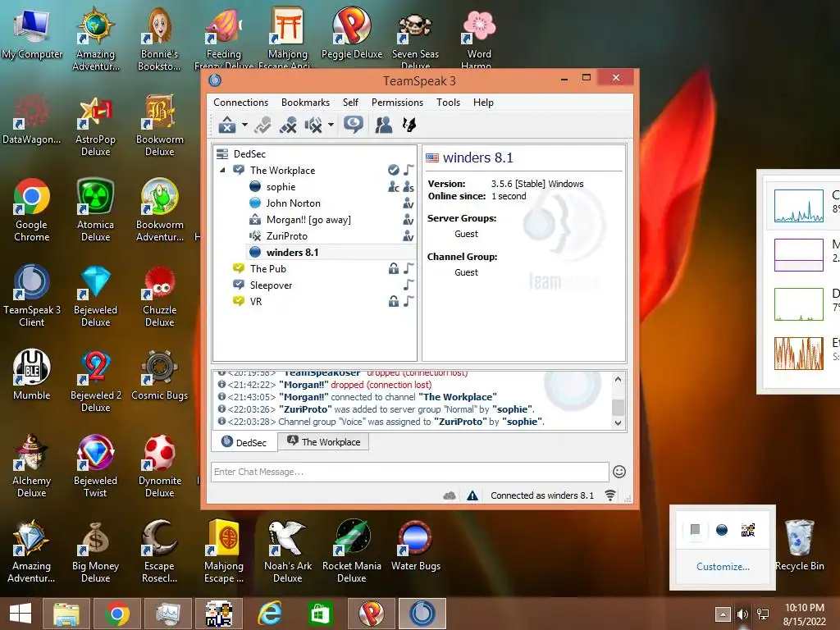Click the padlock icon on VR channel
Screen dimensions: 840x630
pyautogui.click(x=394, y=301)
